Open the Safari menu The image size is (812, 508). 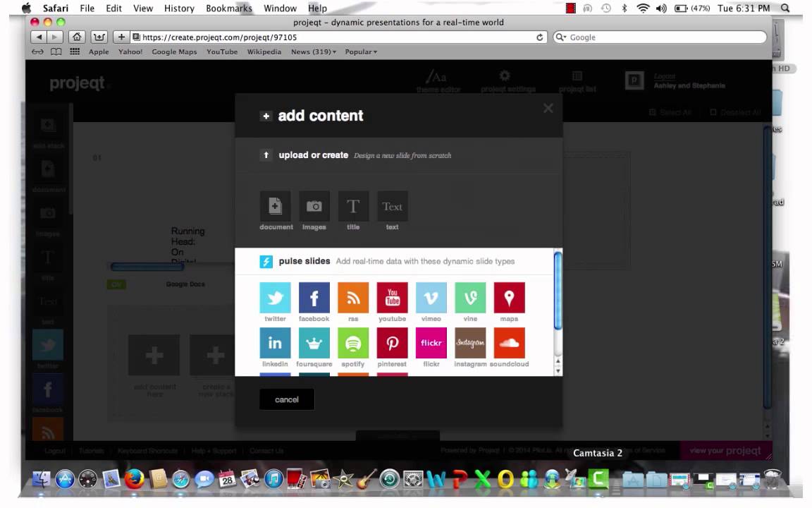coord(56,8)
